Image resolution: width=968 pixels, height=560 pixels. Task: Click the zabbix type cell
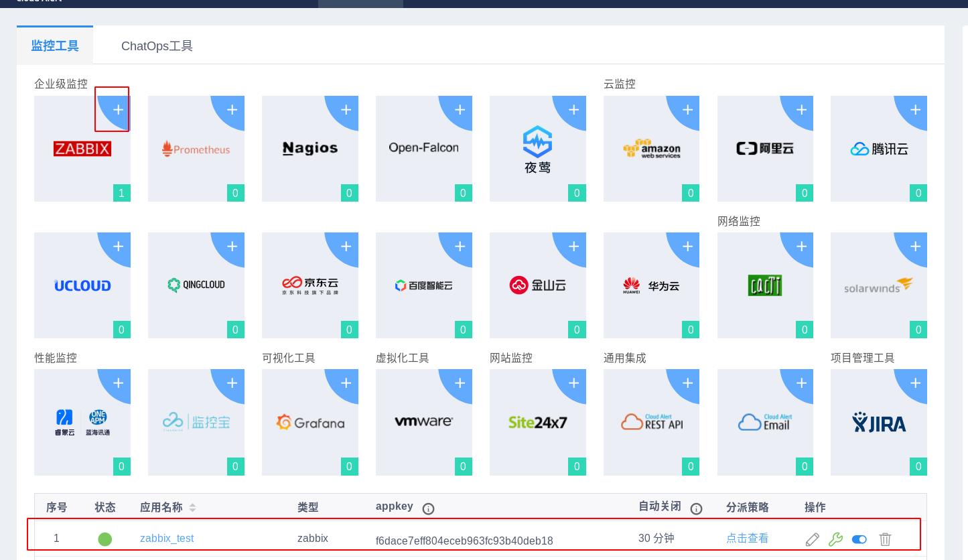click(313, 538)
